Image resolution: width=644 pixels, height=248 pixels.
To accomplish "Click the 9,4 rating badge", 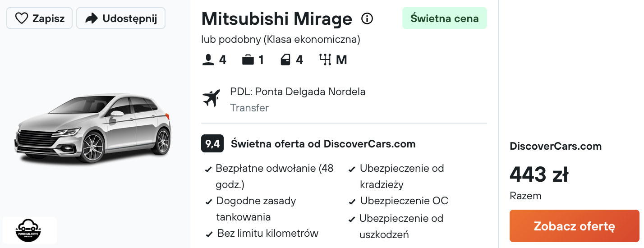I will 212,144.
